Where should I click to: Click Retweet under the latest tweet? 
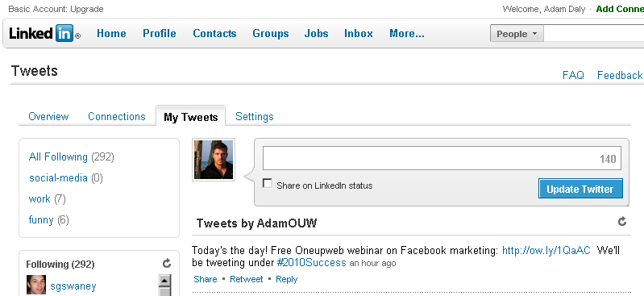click(x=247, y=279)
